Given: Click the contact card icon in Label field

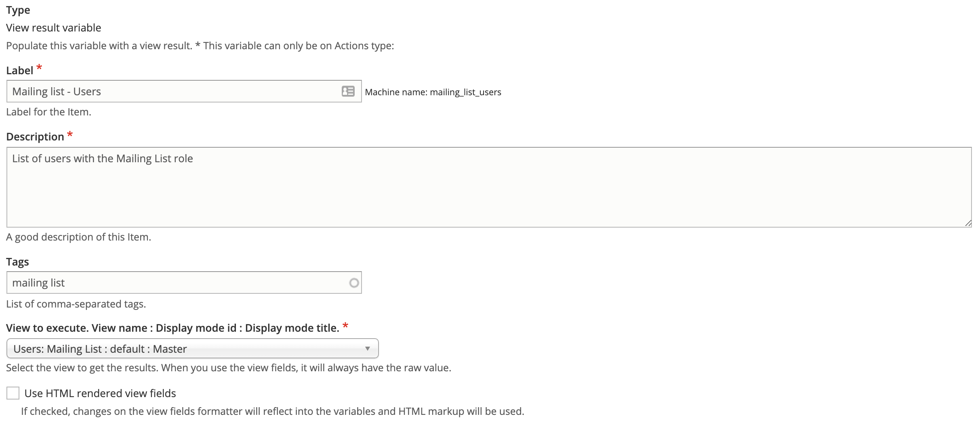Looking at the screenshot, I should coord(348,91).
